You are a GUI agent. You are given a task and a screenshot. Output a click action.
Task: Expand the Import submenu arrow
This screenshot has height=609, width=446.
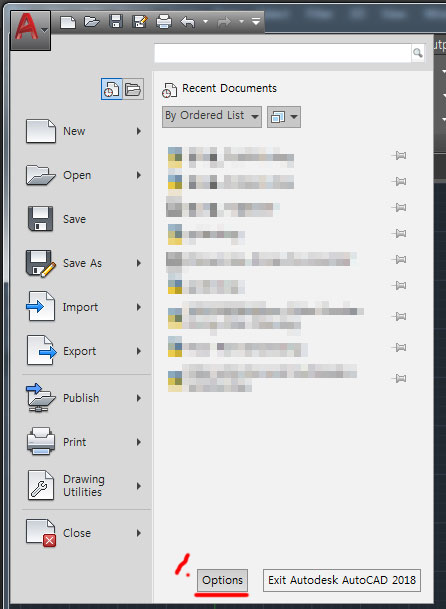click(x=139, y=307)
